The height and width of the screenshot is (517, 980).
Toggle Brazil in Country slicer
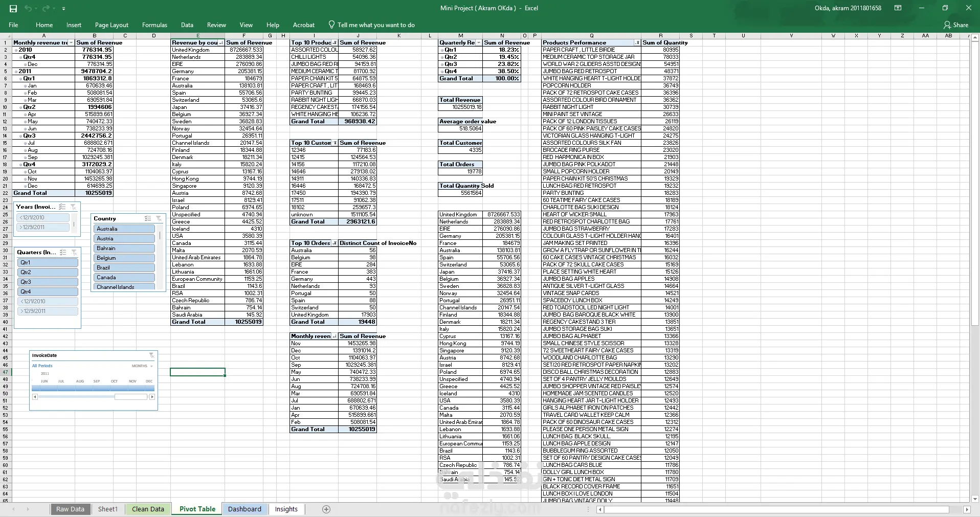tap(124, 267)
